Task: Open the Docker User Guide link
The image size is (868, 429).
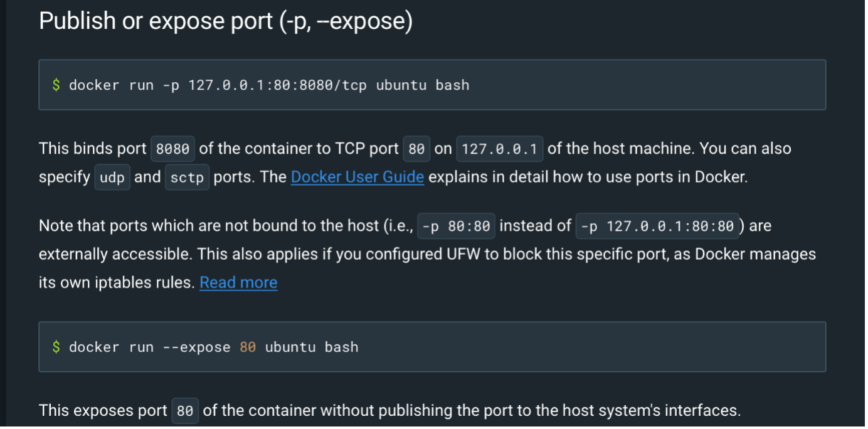Action: click(x=357, y=177)
